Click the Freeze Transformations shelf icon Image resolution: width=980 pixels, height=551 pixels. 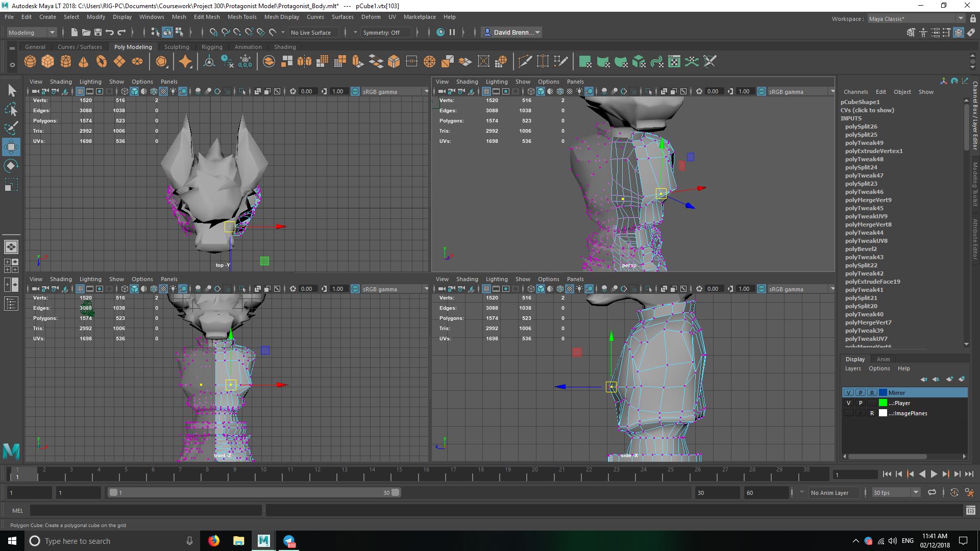coord(245,62)
